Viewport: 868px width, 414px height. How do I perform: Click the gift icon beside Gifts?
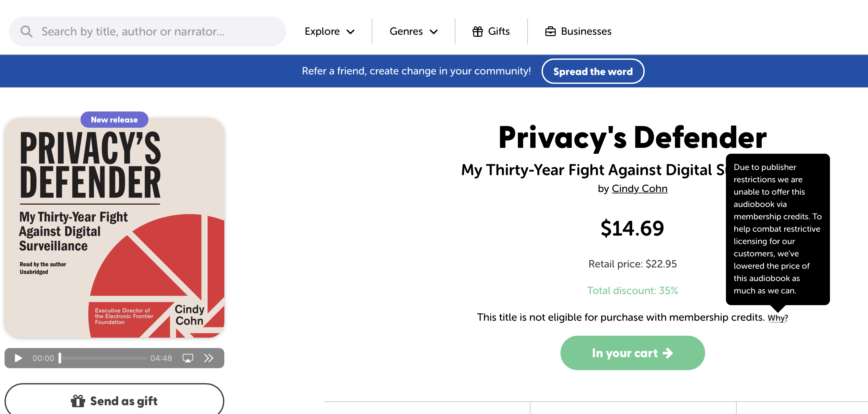[478, 31]
